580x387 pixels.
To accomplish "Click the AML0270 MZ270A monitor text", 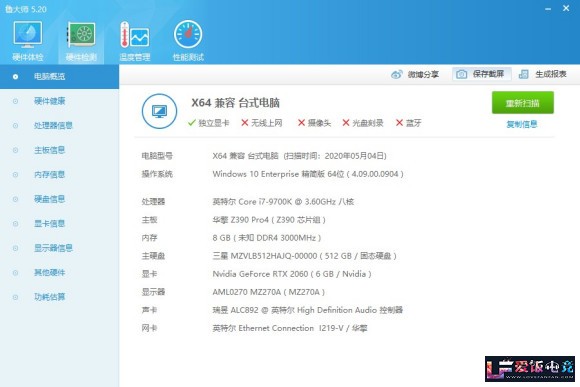I will (x=269, y=292).
